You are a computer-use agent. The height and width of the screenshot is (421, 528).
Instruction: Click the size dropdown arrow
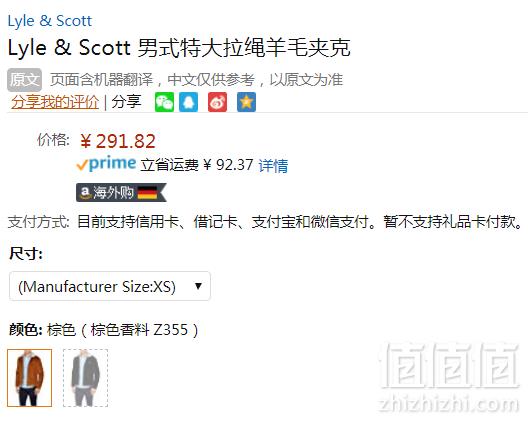198,286
